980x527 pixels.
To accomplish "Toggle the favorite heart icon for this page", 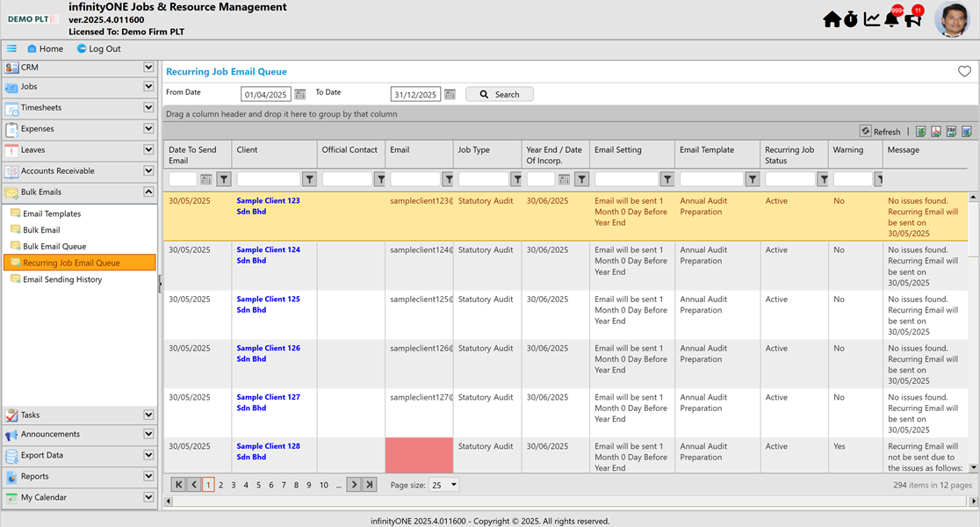I will (964, 71).
